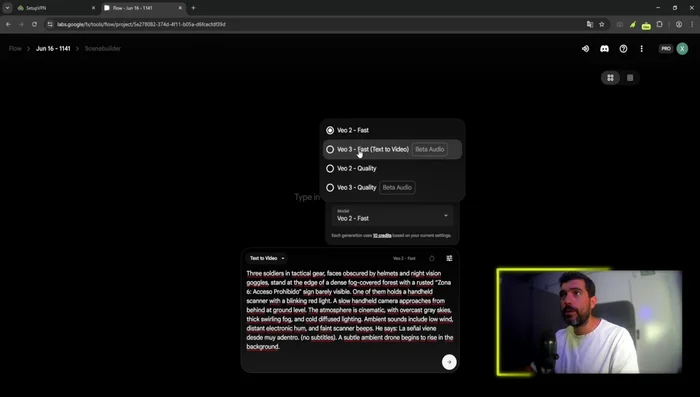Submit the prompt with the arrow button
This screenshot has width=700, height=397.
[x=449, y=362]
